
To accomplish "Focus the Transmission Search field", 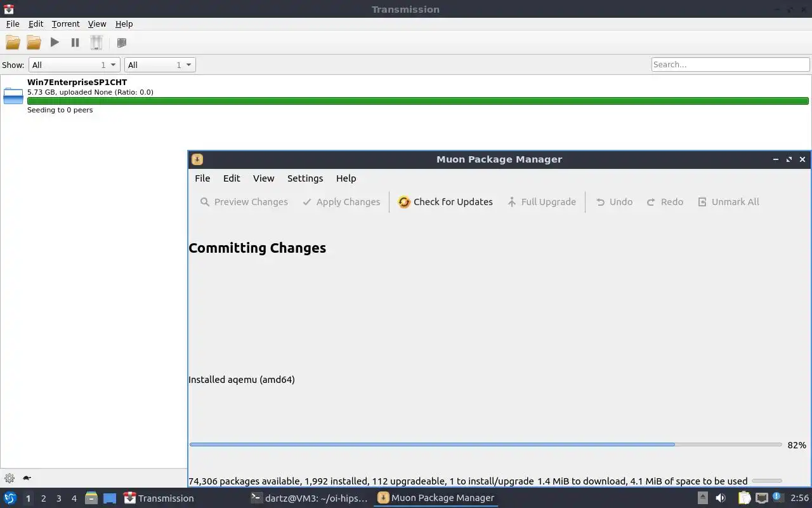I will click(730, 64).
